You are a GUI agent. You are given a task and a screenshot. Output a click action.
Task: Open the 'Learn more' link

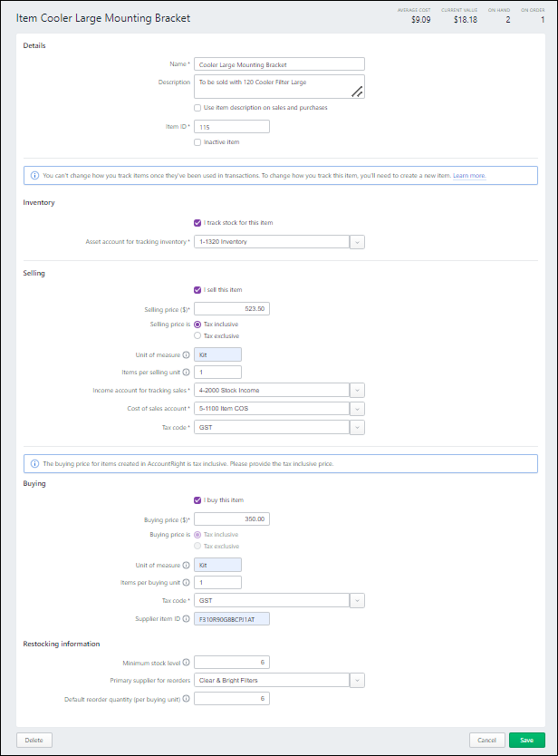(469, 176)
